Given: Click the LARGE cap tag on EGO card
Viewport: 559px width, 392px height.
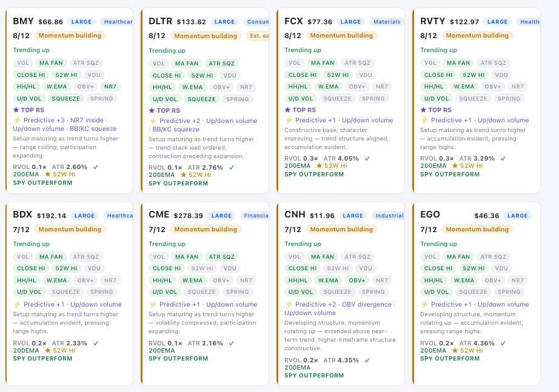Looking at the screenshot, I should pyautogui.click(x=517, y=216).
